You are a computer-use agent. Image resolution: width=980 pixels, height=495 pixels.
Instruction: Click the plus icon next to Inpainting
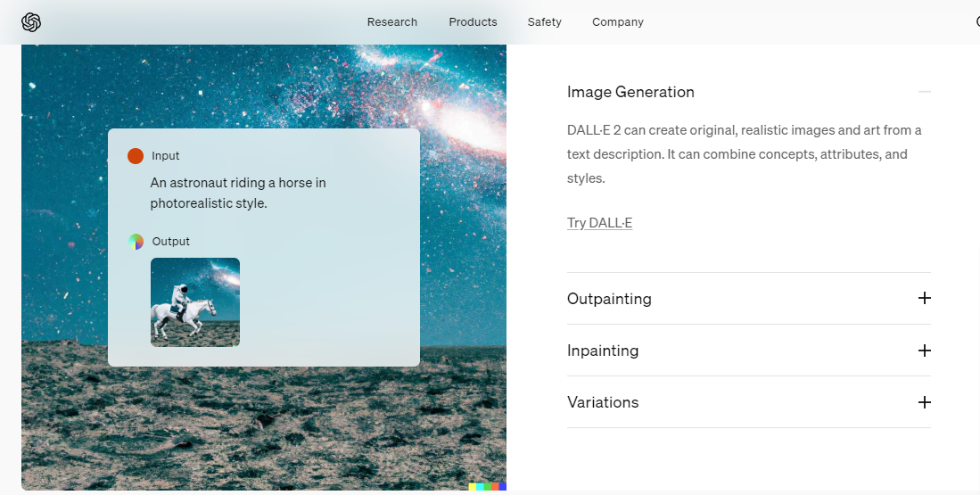[924, 351]
